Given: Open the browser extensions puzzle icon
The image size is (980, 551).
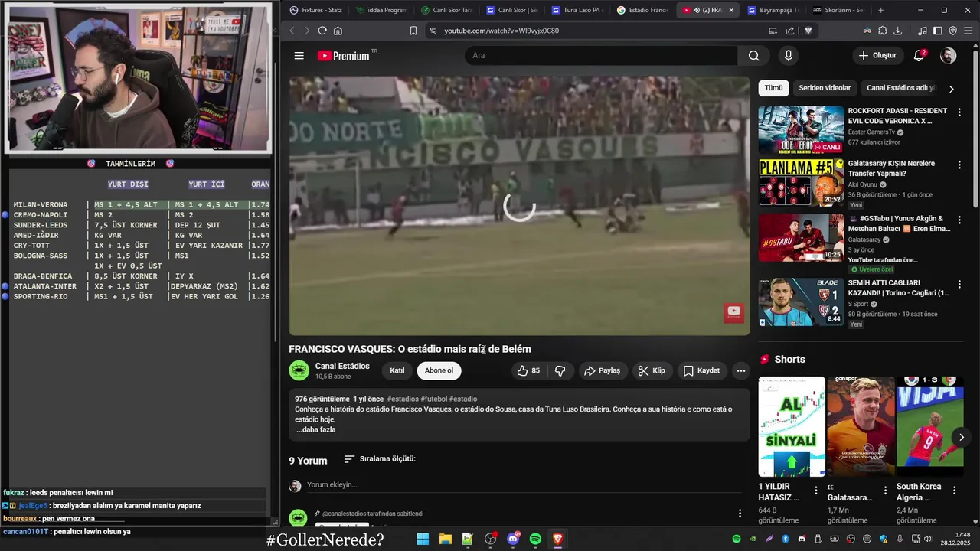Looking at the screenshot, I should (x=883, y=31).
